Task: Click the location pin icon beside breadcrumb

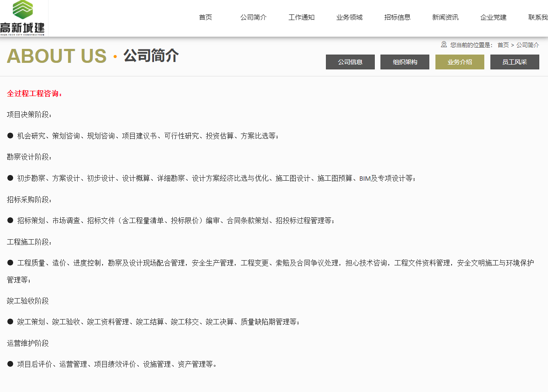Action: click(444, 45)
